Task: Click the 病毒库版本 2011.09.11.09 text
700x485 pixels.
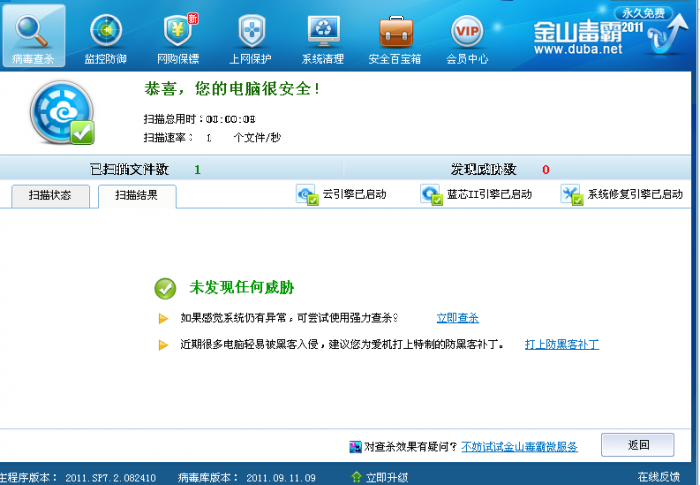Action: click(x=246, y=477)
